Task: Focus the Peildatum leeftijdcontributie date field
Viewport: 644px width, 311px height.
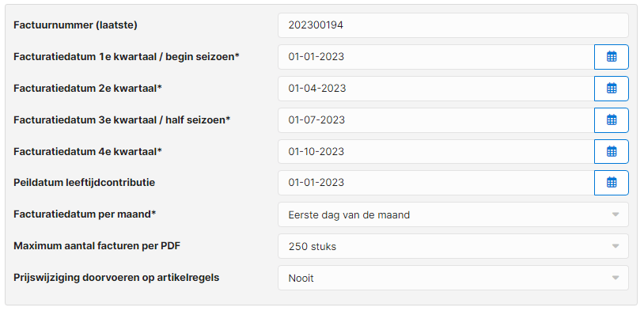Action: (x=436, y=183)
